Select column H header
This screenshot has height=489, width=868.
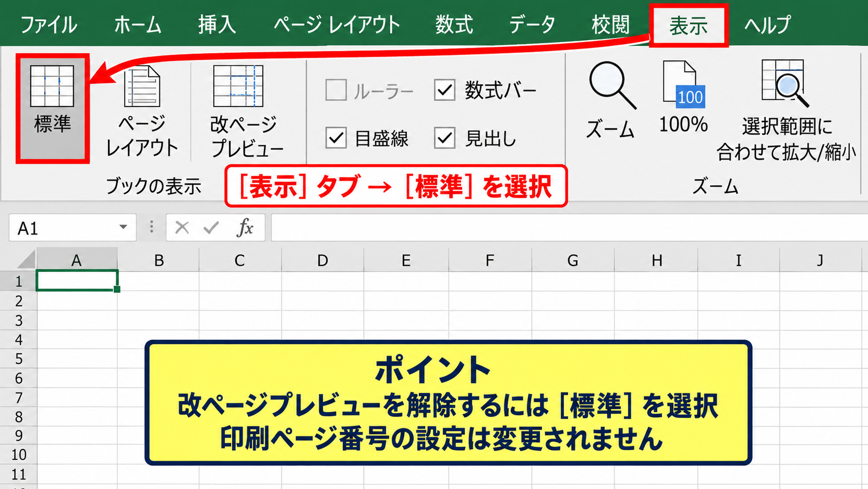pos(657,260)
